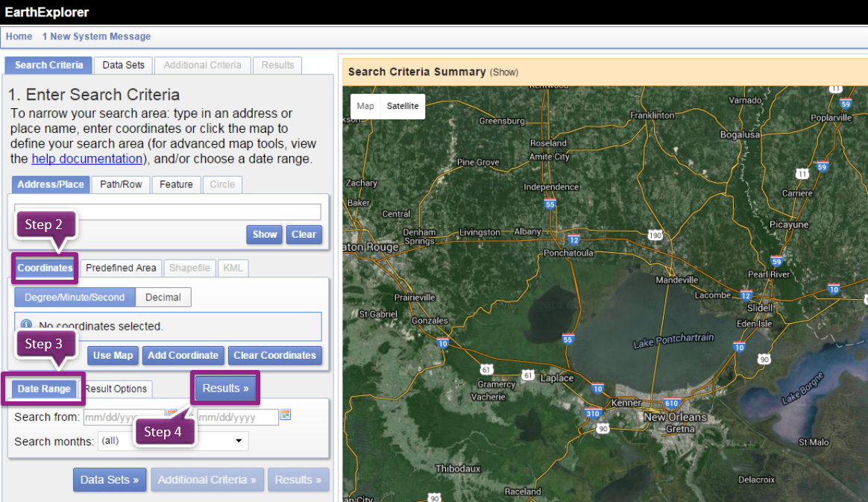Screen dimensions: 868x502
Task: Select the Shapefile tab
Action: [x=190, y=268]
